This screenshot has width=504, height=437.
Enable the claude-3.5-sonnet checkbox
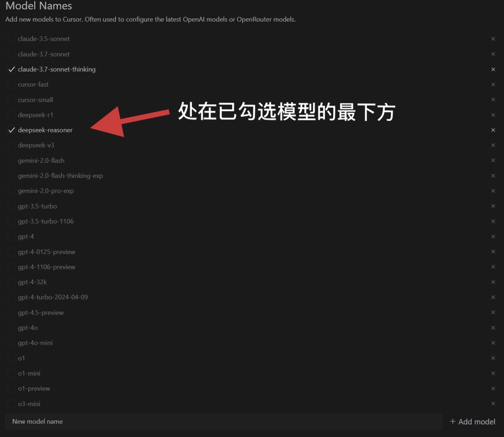pos(11,39)
